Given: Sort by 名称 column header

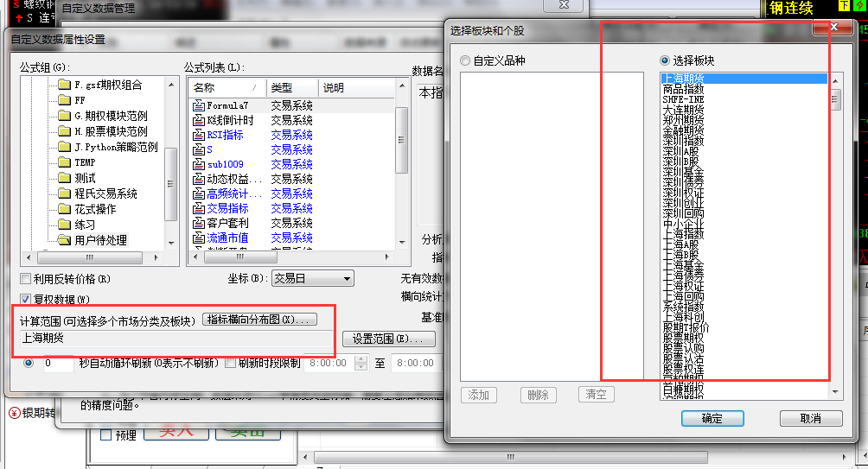Looking at the screenshot, I should pos(227,87).
